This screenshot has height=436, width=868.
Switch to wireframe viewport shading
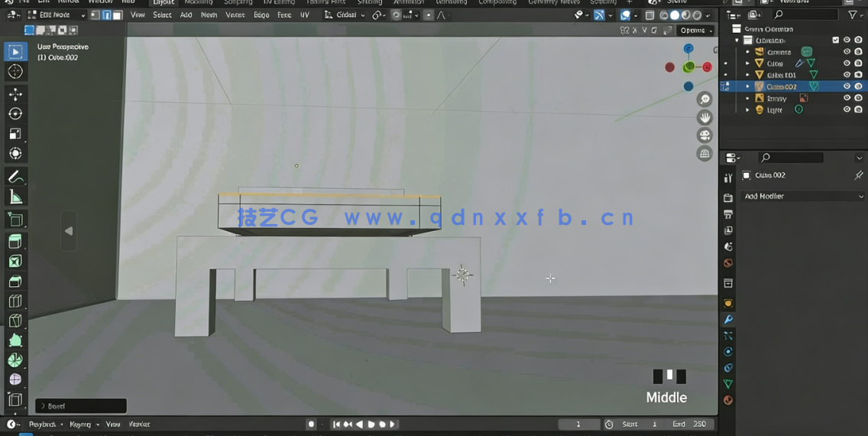[x=664, y=15]
